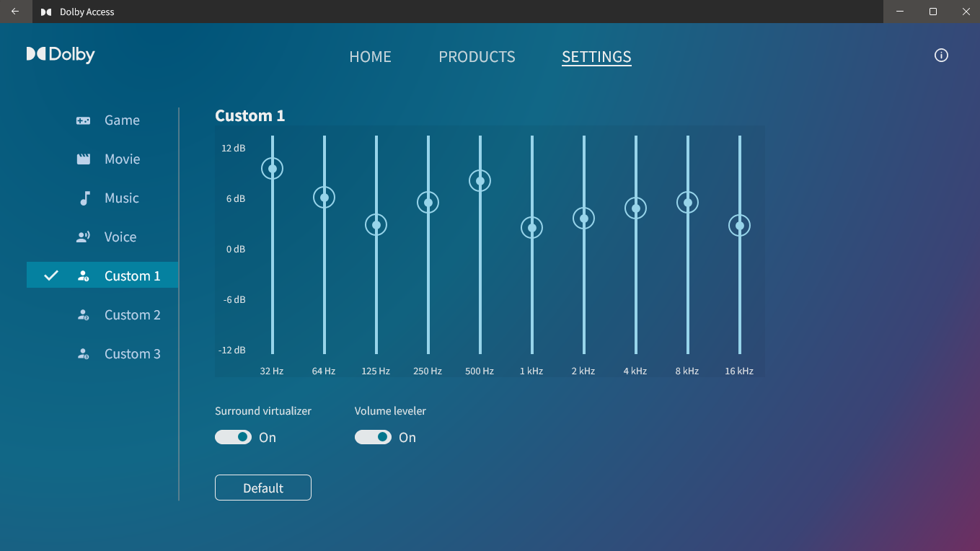
Task: Click the 2 kHz band label
Action: (x=583, y=371)
